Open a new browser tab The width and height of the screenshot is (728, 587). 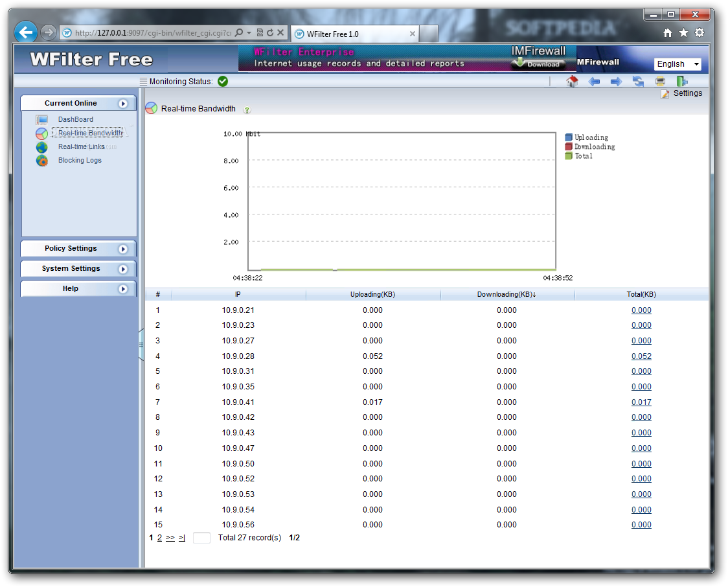pos(429,34)
